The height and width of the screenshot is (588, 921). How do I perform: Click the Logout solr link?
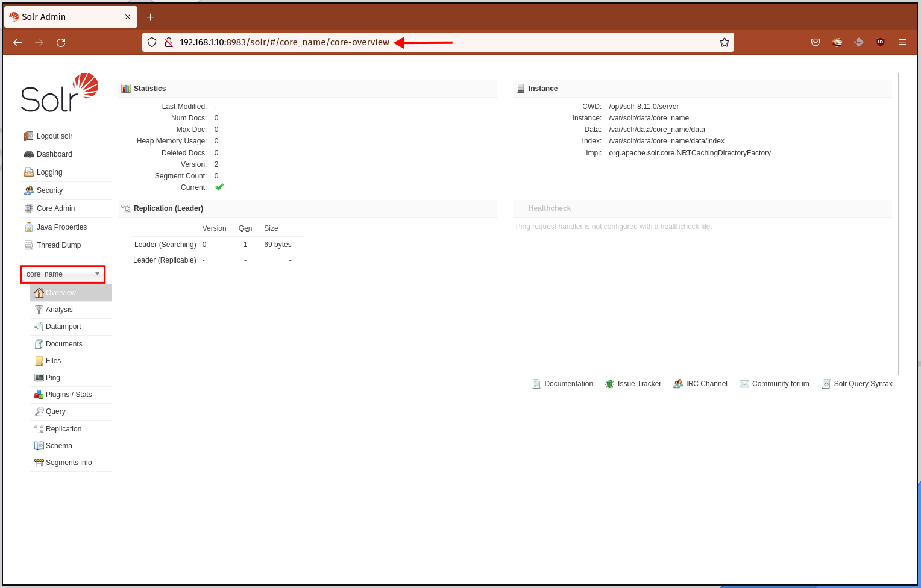pos(54,136)
